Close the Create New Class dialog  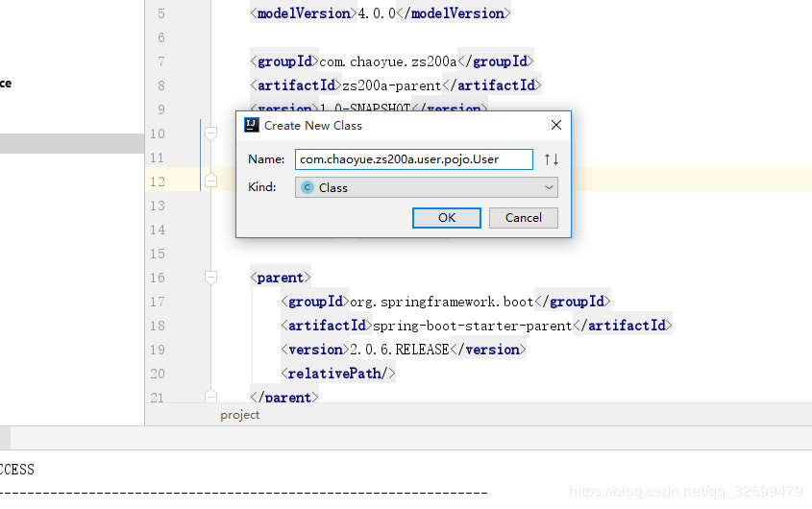coord(556,125)
